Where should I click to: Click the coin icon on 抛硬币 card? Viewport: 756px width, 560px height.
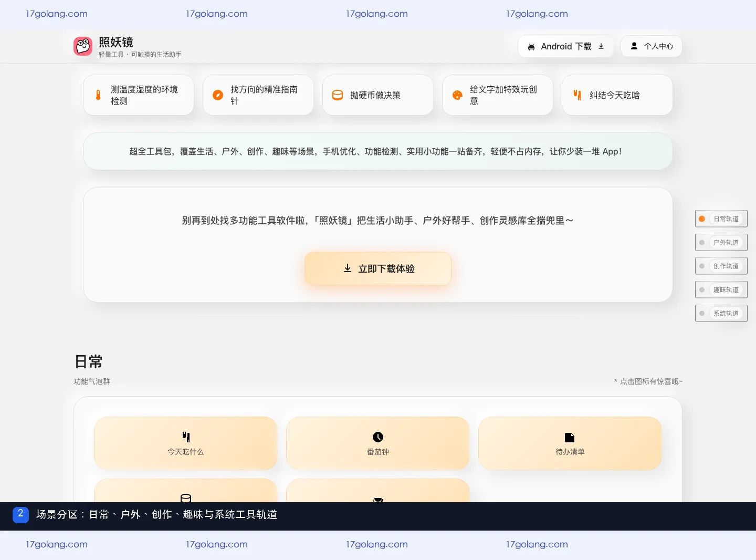tap(338, 95)
